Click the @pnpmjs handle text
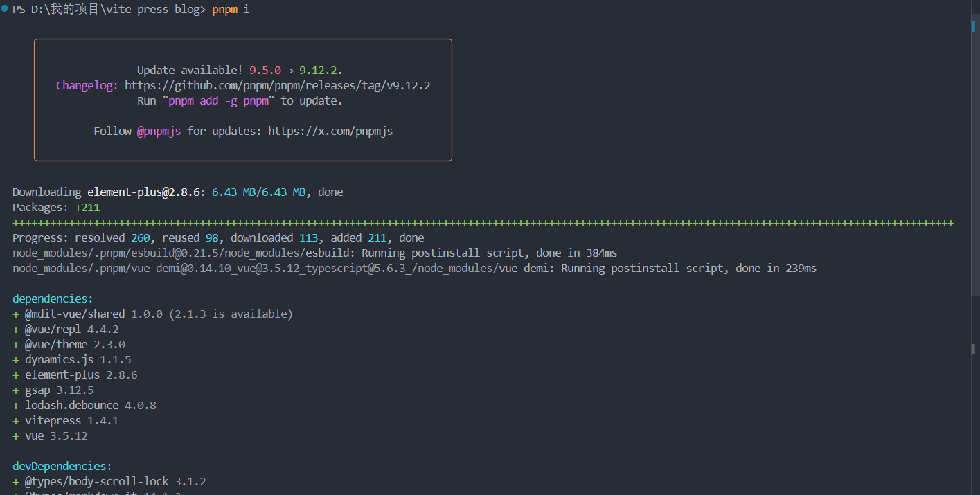The image size is (980, 495). pos(159,131)
